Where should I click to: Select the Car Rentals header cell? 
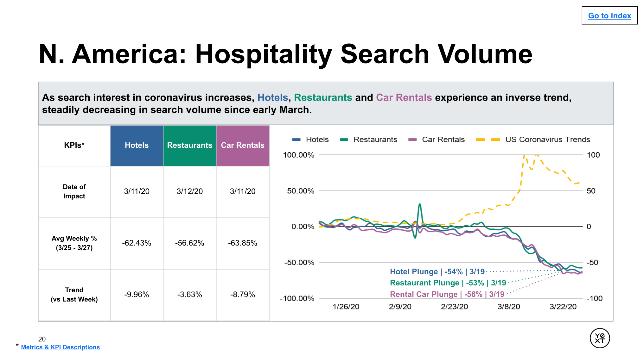[242, 145]
